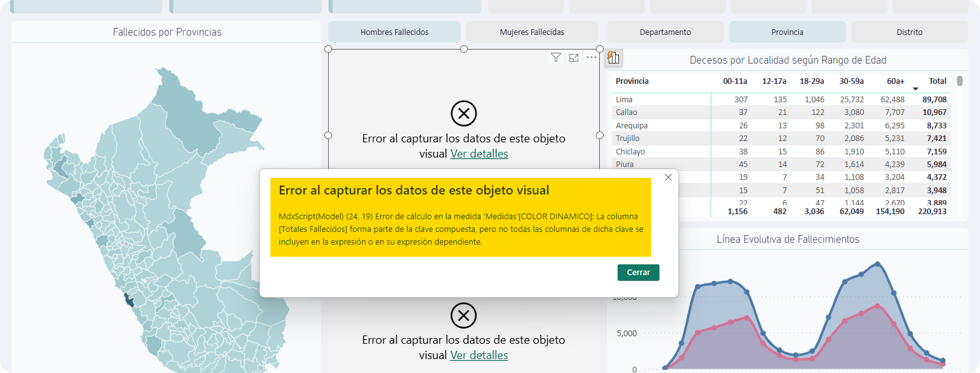Sort the table by the Provincia column header
The height and width of the screenshot is (373, 980).
(632, 81)
